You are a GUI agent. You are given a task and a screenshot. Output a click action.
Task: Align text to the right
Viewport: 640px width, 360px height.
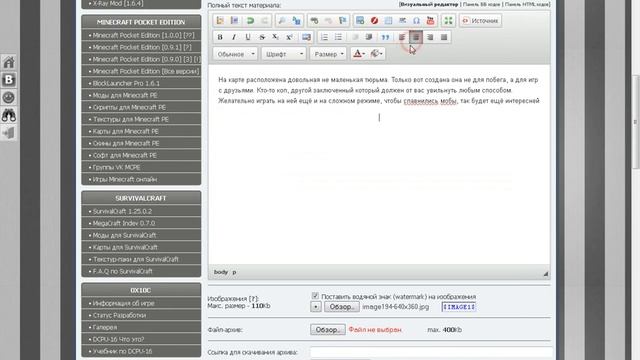(430, 37)
